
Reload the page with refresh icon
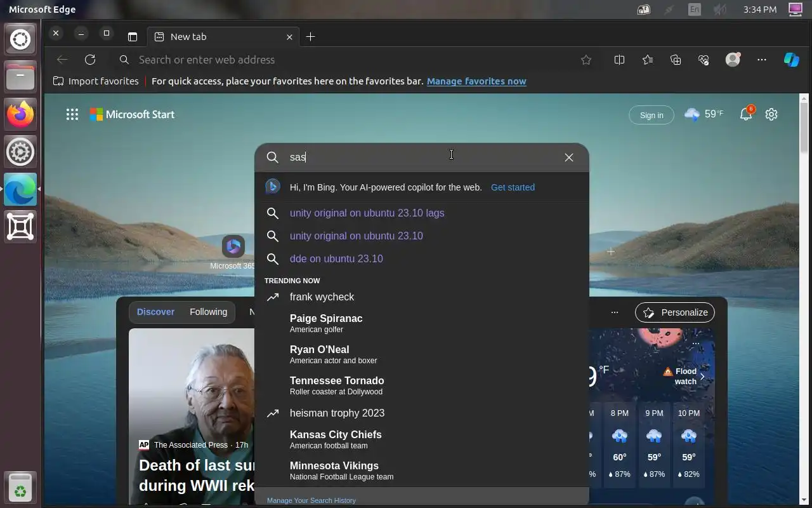click(x=90, y=60)
